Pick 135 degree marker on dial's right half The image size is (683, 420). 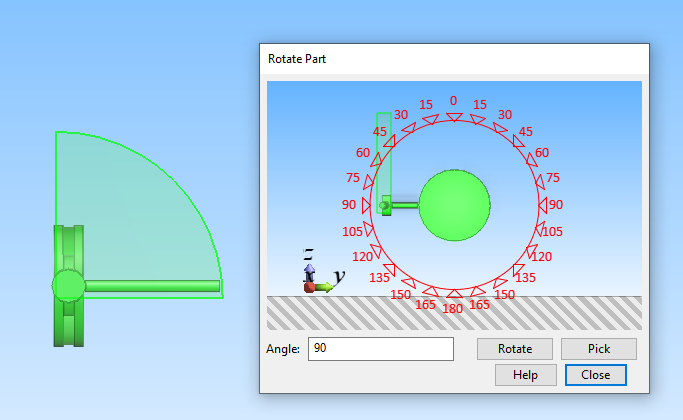[518, 270]
